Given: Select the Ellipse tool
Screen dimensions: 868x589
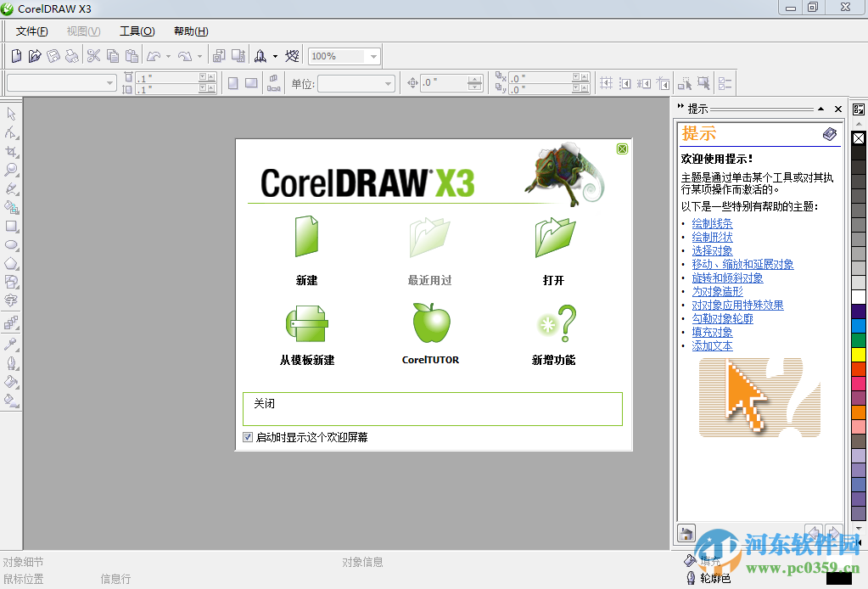Looking at the screenshot, I should pyautogui.click(x=12, y=244).
